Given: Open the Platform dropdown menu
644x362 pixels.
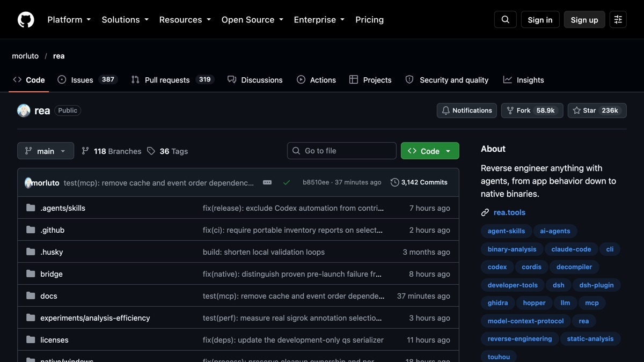Looking at the screenshot, I should (69, 20).
